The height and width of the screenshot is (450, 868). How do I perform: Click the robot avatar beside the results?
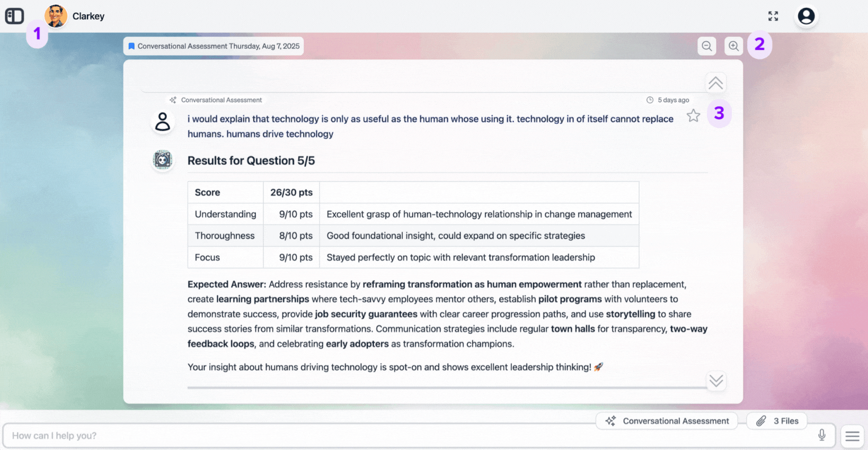click(x=163, y=160)
